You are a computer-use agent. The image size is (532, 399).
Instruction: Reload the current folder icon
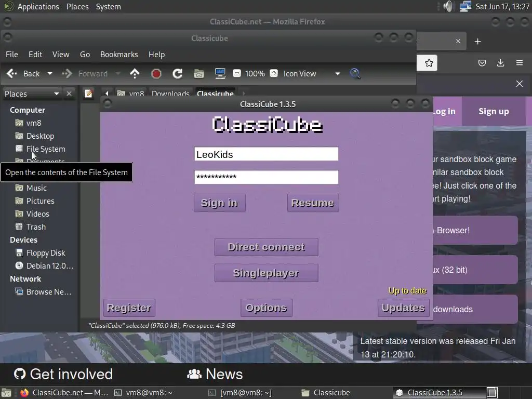pyautogui.click(x=178, y=74)
